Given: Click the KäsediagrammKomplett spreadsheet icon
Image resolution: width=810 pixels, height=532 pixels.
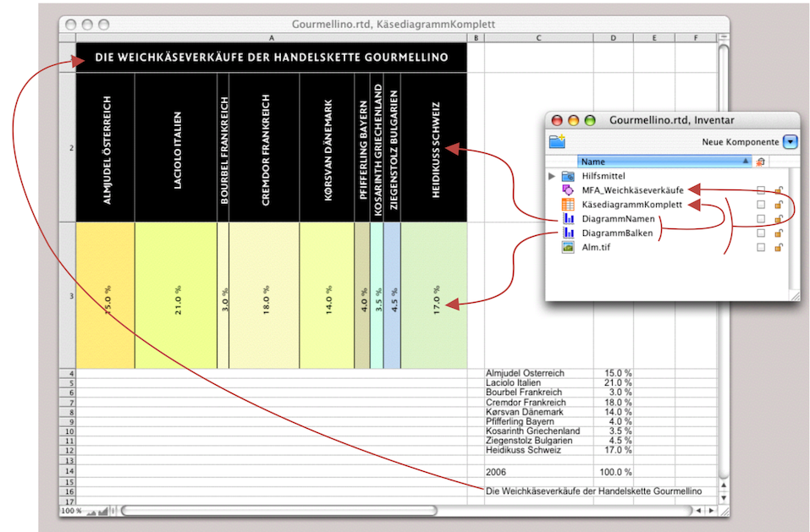Looking at the screenshot, I should click(x=568, y=205).
